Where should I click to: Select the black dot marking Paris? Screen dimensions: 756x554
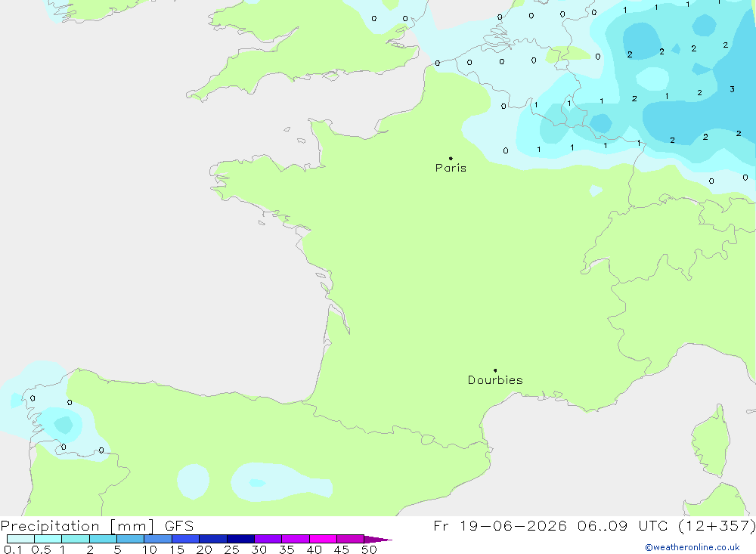[451, 158]
